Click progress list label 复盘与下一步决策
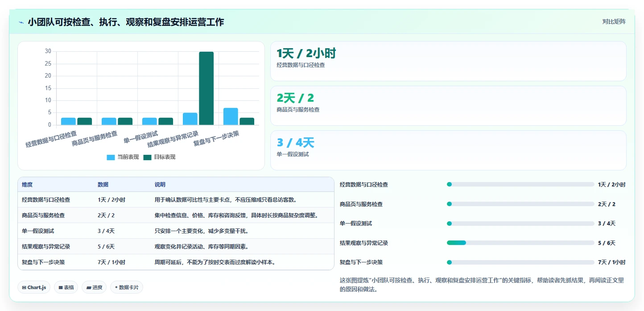This screenshot has width=644, height=311. coord(361,262)
